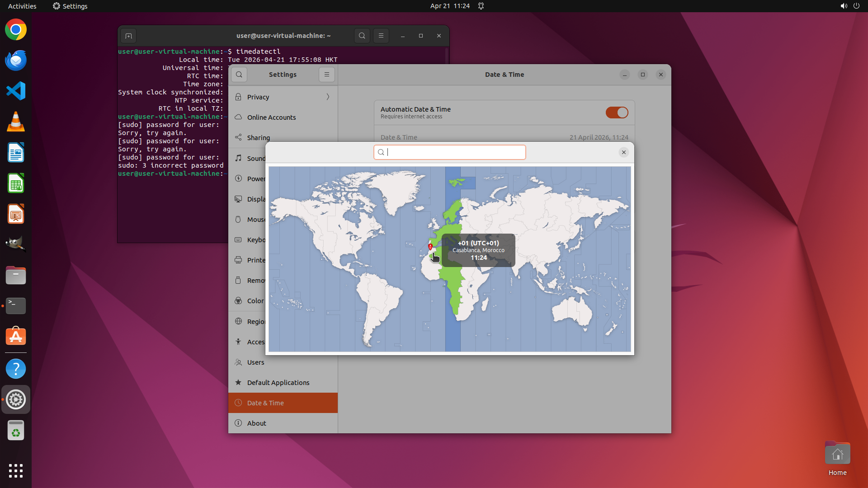Click the terminal search icon
Image resolution: width=868 pixels, height=488 pixels.
(362, 36)
